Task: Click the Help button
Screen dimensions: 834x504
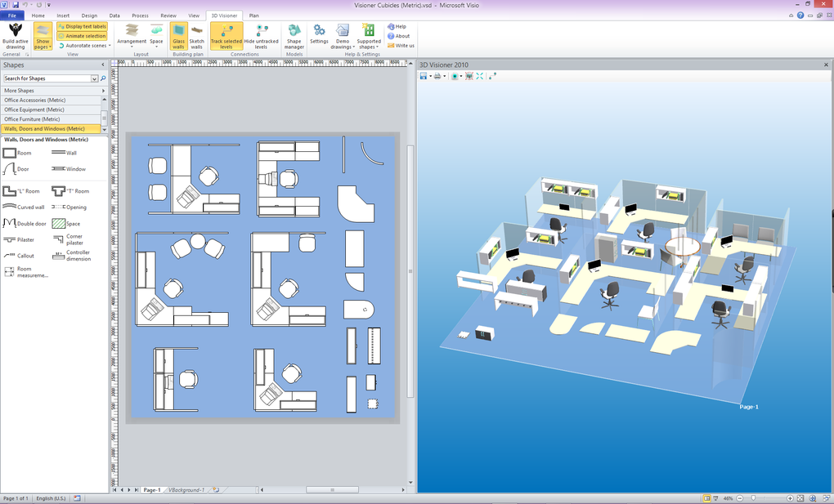Action: click(397, 25)
